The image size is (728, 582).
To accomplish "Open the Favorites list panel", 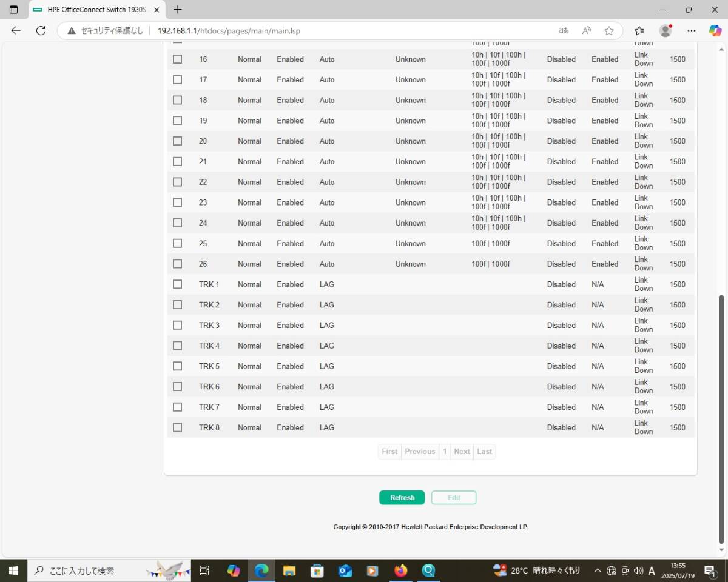I will [639, 30].
